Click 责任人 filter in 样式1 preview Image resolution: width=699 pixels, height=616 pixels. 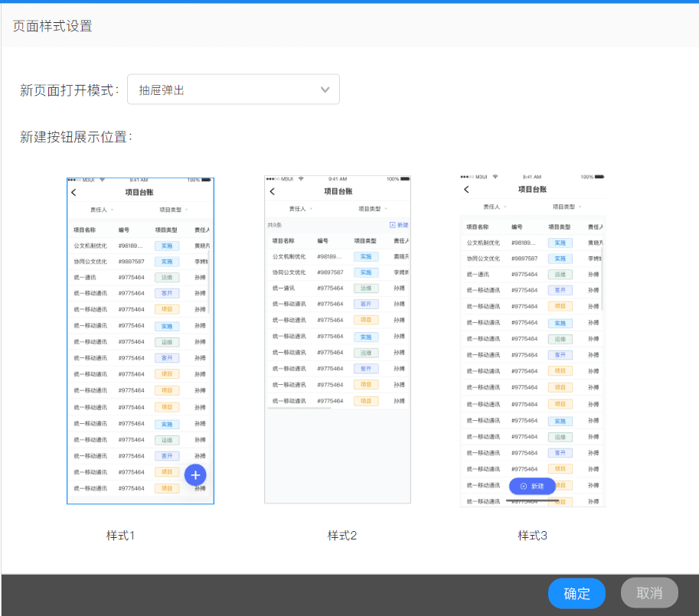[x=102, y=210]
